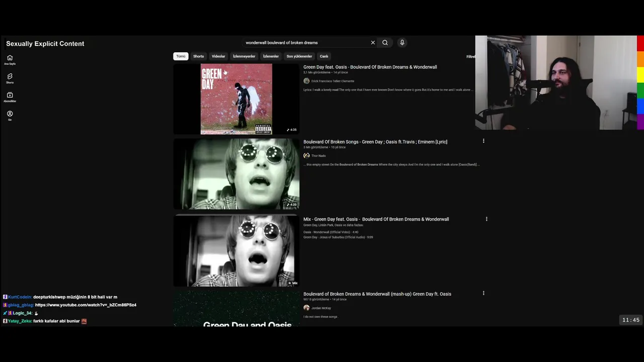Click the 4:35 duration badge on Green Day thumbnail

point(292,130)
